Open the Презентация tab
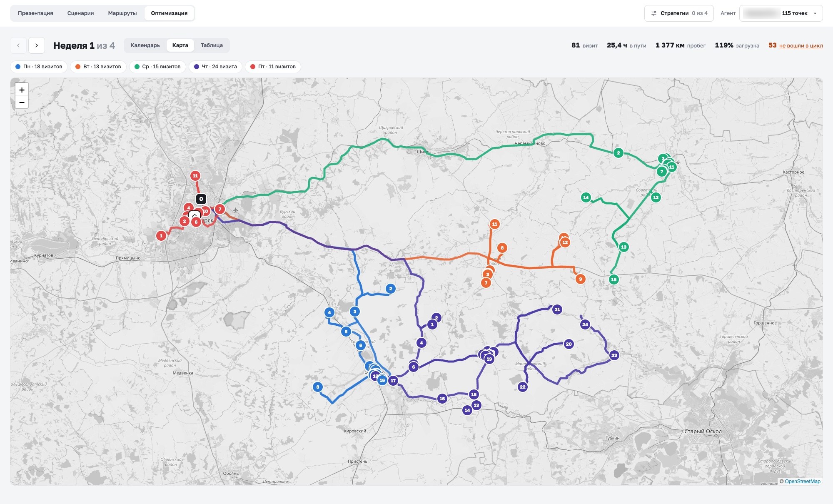 click(x=35, y=13)
